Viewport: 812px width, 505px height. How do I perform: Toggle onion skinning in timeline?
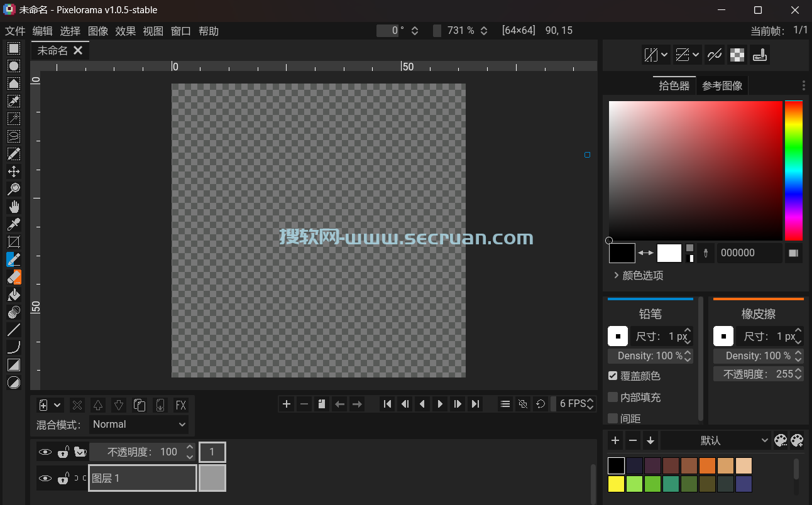point(523,404)
